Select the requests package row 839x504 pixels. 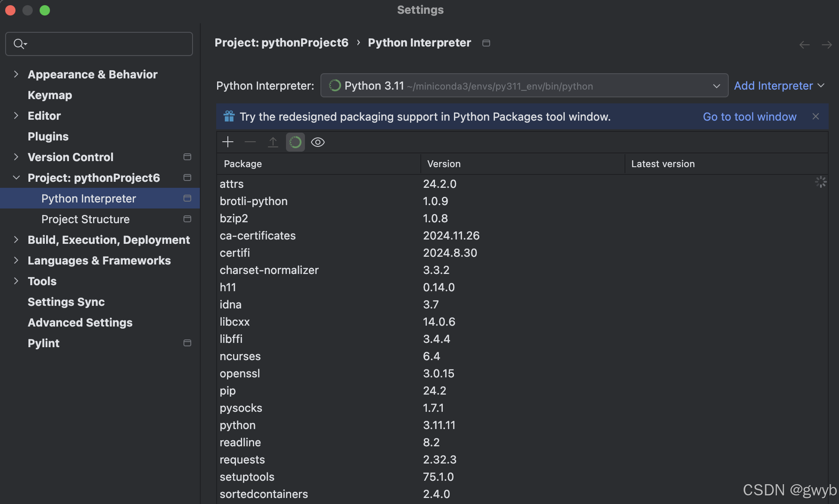pos(242,460)
